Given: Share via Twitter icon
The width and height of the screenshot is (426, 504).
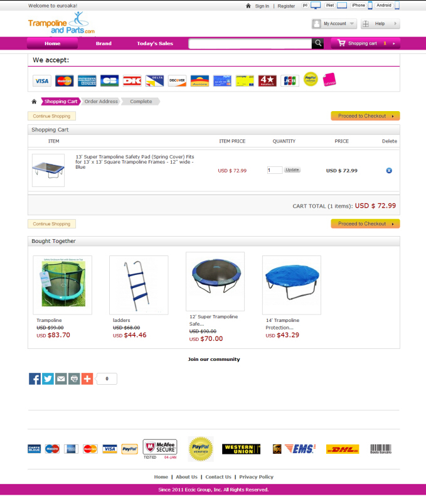Looking at the screenshot, I should point(48,378).
